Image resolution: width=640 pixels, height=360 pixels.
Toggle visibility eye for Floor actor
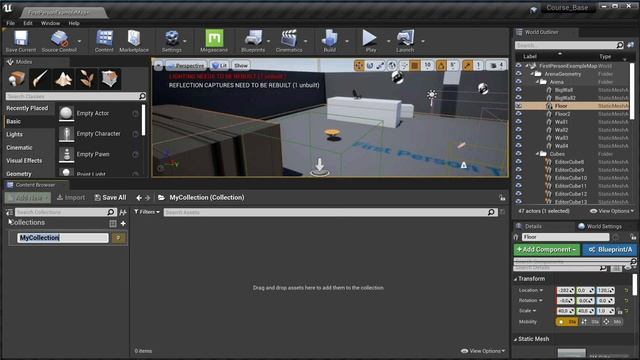[518, 106]
